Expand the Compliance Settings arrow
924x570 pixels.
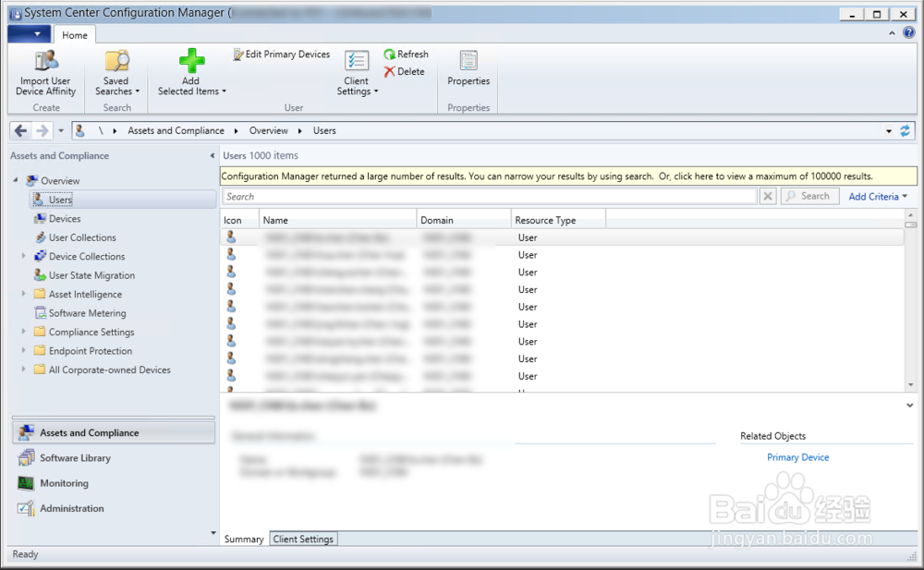[x=24, y=332]
